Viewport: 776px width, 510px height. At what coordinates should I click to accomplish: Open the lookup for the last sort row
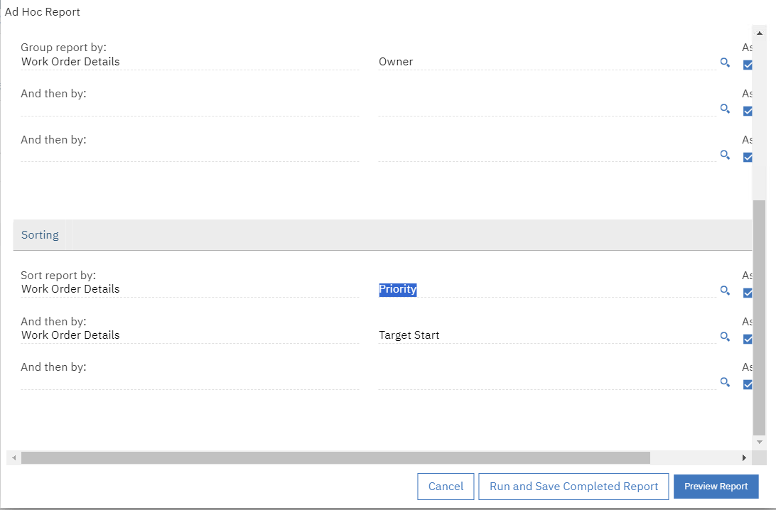click(725, 382)
